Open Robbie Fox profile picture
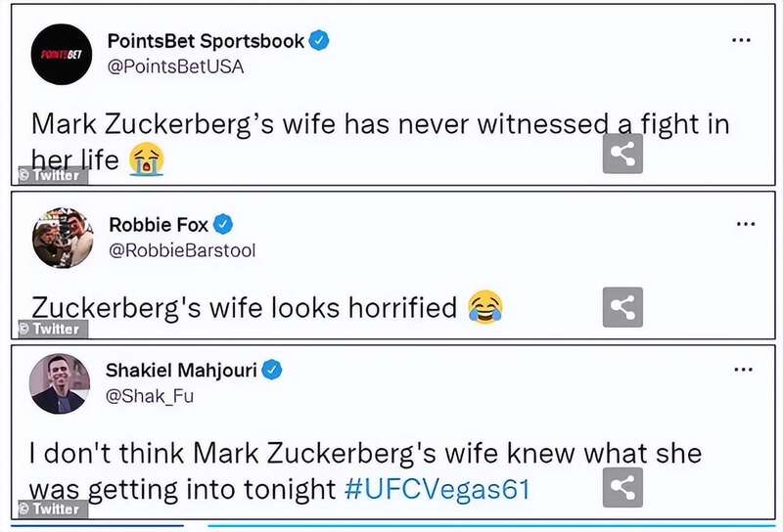The height and width of the screenshot is (532, 783). point(62,238)
